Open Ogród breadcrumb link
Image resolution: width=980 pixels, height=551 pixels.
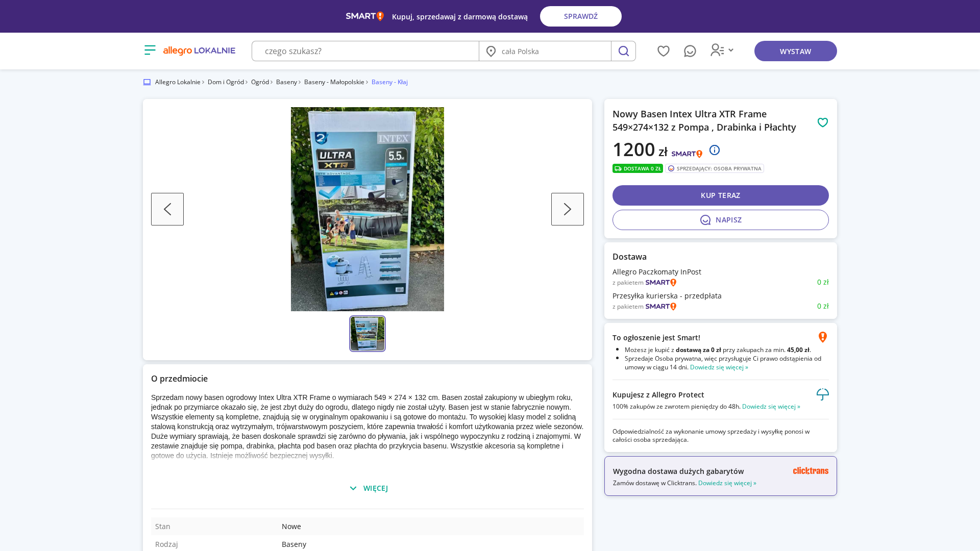coord(260,82)
